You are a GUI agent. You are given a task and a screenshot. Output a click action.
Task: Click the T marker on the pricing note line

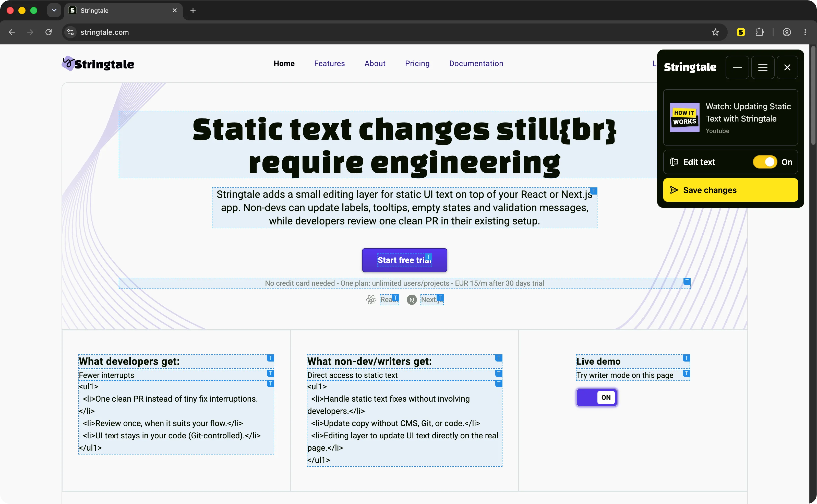(687, 281)
